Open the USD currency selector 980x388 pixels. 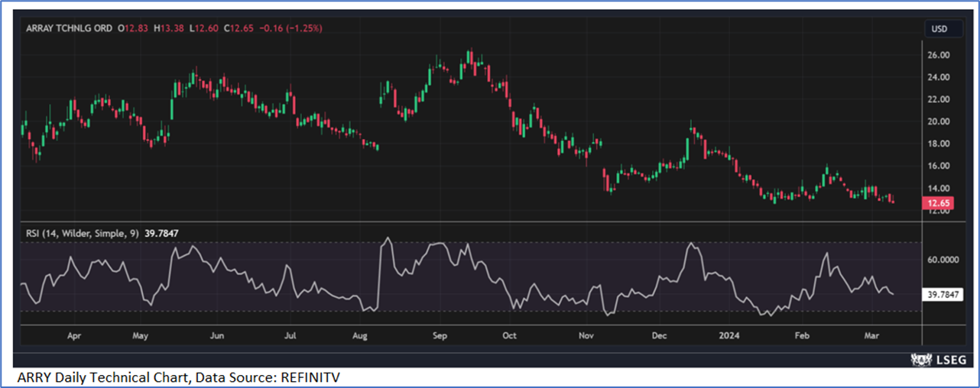click(x=939, y=29)
